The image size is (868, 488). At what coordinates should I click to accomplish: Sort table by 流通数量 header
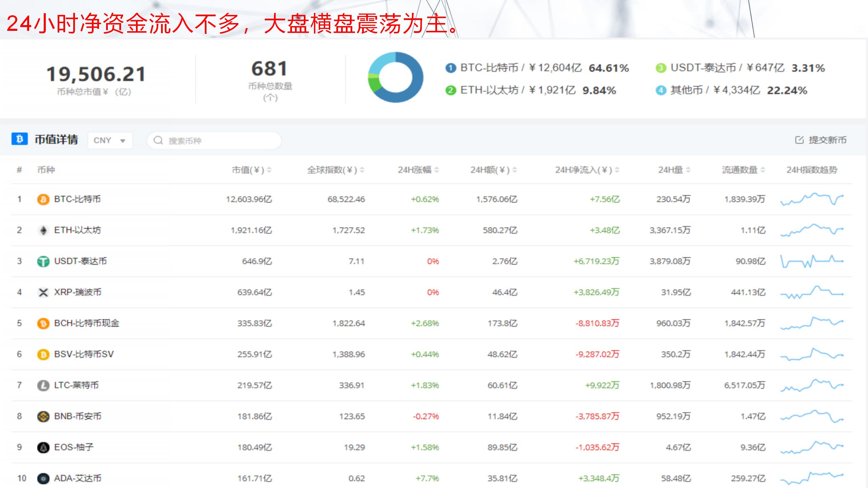(739, 170)
